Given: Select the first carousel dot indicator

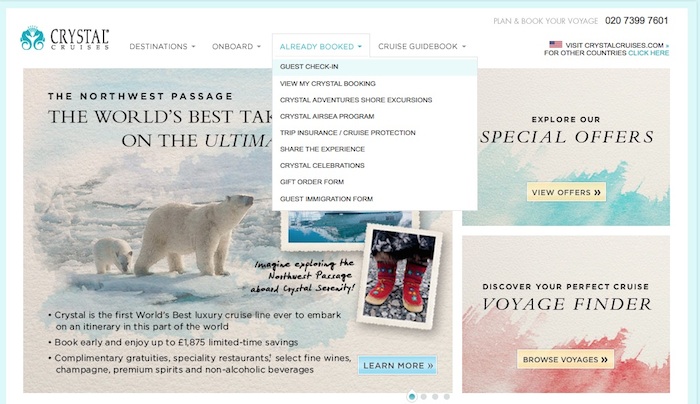Looking at the screenshot, I should 412,396.
